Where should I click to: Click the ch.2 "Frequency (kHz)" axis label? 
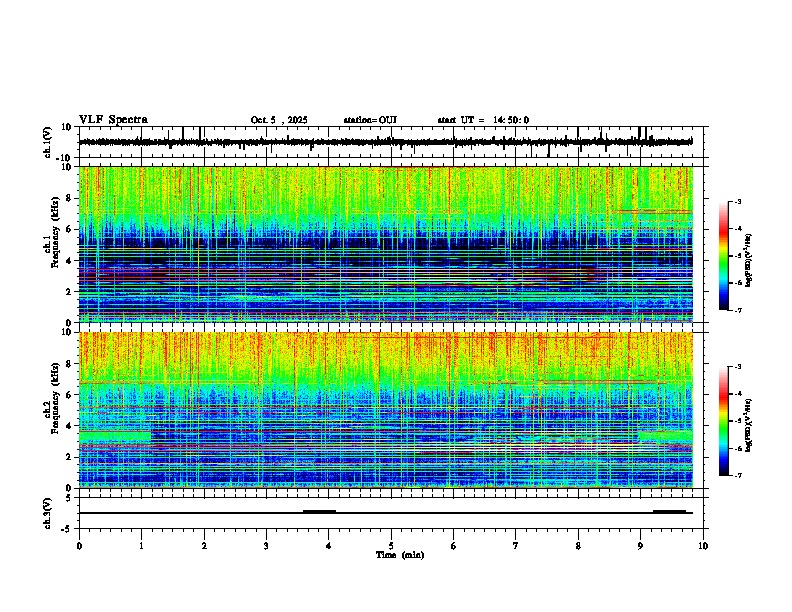[55, 398]
